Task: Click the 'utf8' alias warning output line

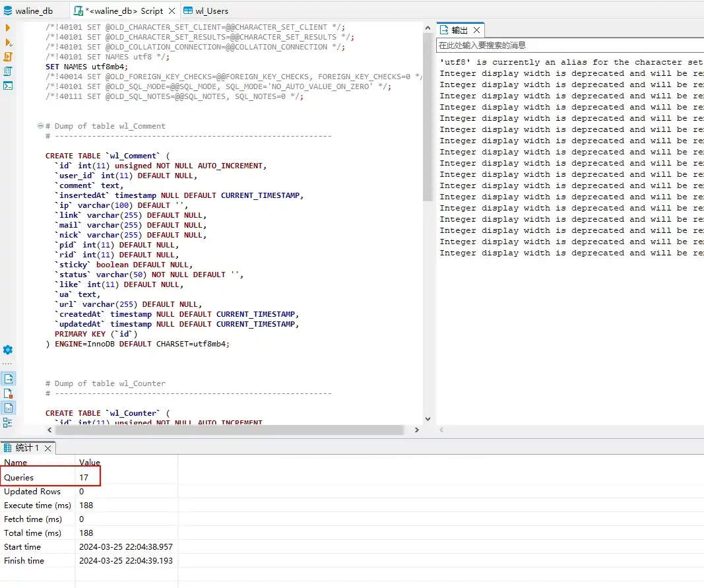Action: pyautogui.click(x=571, y=62)
